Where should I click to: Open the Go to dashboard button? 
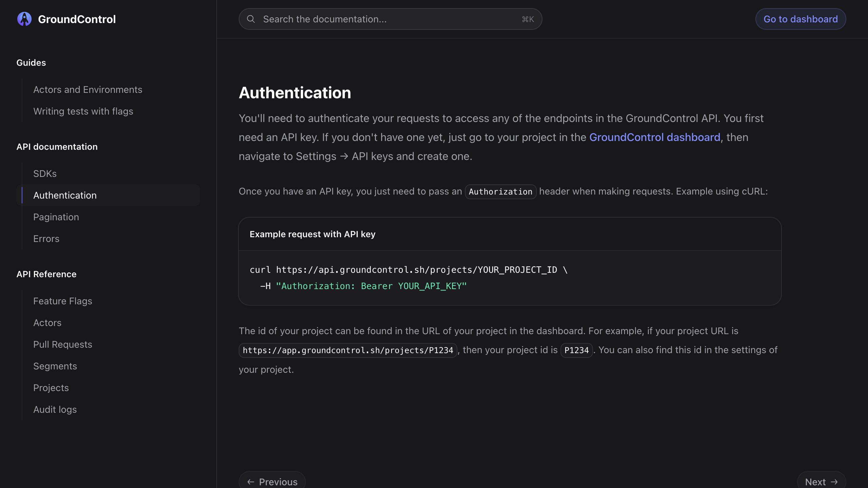click(801, 19)
